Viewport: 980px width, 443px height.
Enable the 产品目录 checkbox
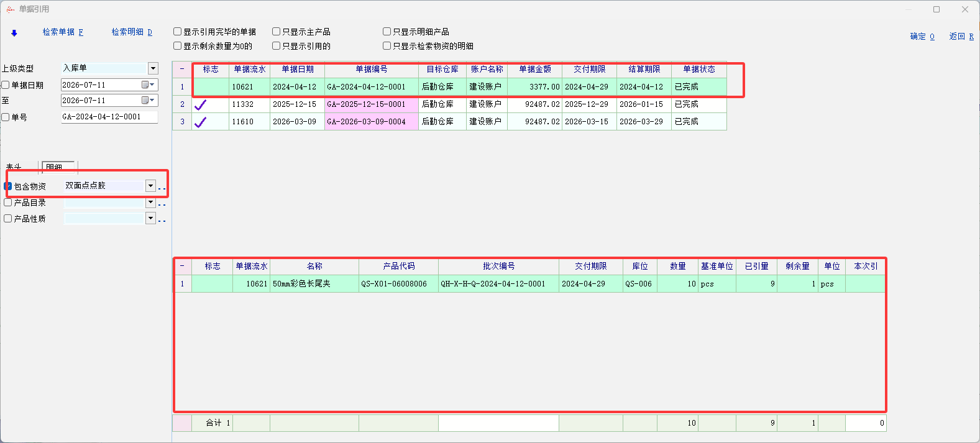[8, 203]
